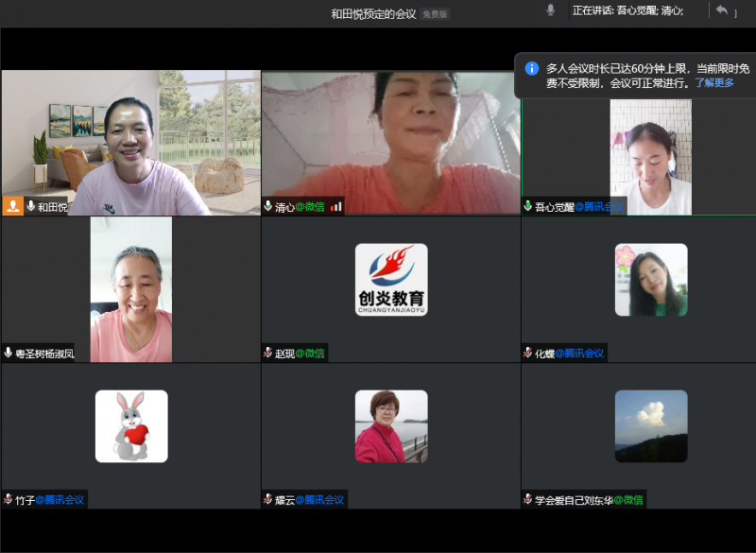Image resolution: width=756 pixels, height=553 pixels.
Task: Click the blue info icon in the notification
Action: coord(532,68)
